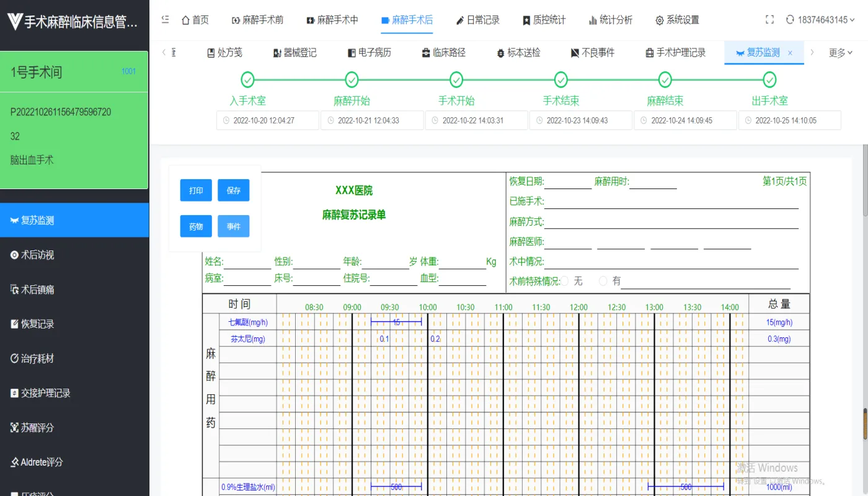
Task: Click the 手术护理记录 tab icon
Action: (x=650, y=53)
